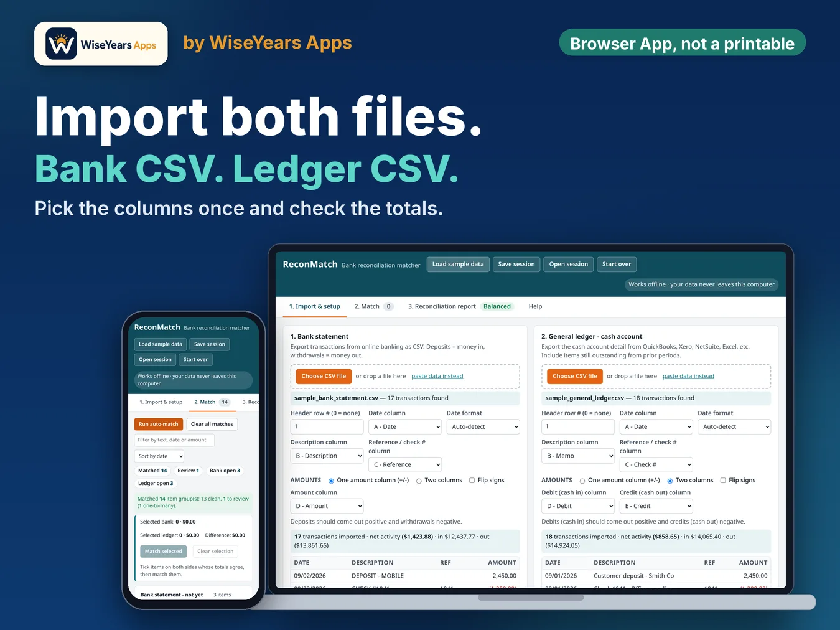Enable Flip signs checkbox in Bank statement

(x=472, y=481)
